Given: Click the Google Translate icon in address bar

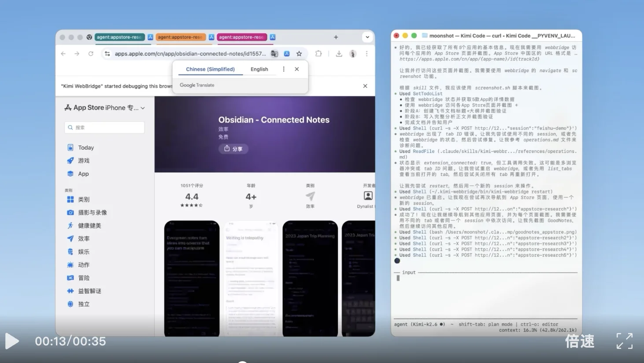Looking at the screenshot, I should [x=274, y=54].
